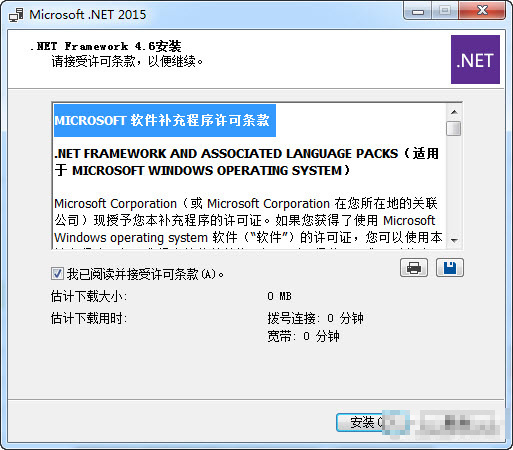Click the license text scroll up arrow

coord(454,112)
